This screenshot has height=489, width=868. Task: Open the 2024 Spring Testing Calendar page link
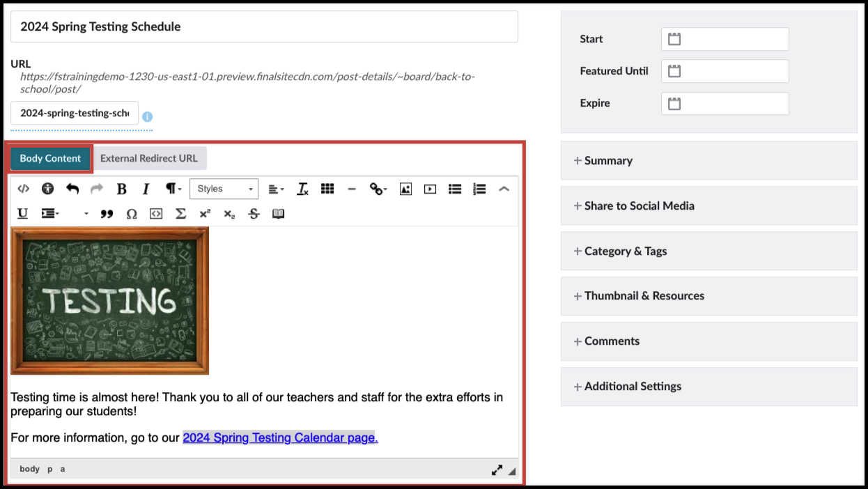279,437
